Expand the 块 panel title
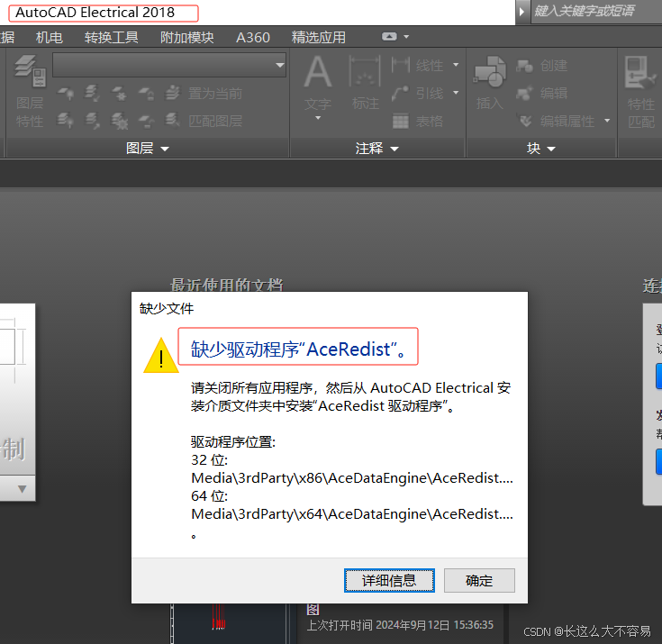Viewport: 662px width, 644px height. point(540,149)
